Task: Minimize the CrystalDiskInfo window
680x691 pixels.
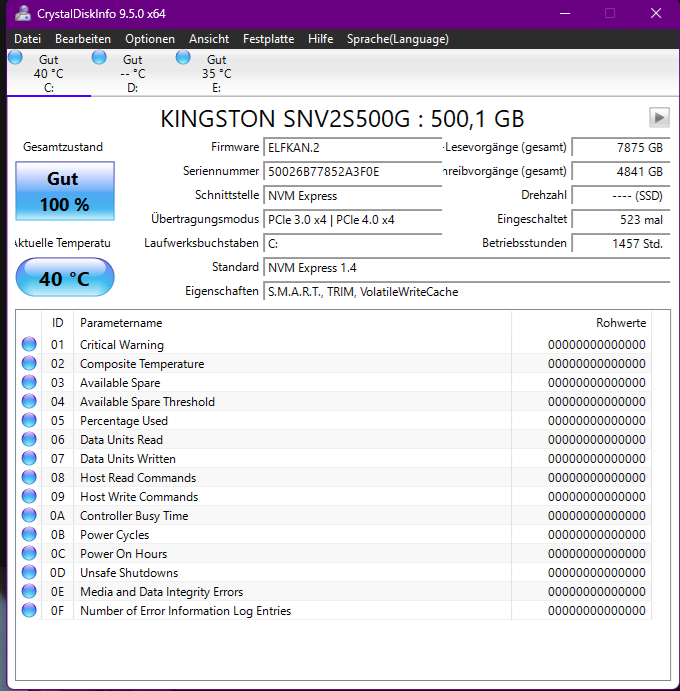Action: pyautogui.click(x=565, y=13)
